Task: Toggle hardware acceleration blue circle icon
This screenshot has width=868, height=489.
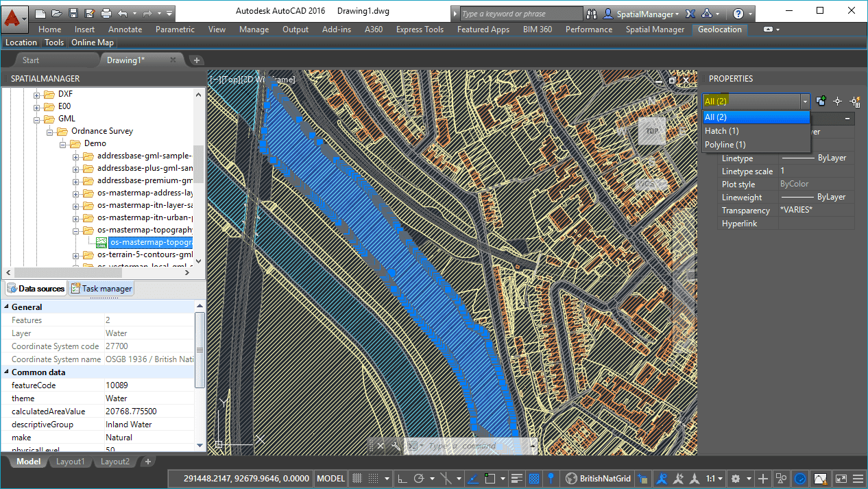Action: pyautogui.click(x=800, y=478)
